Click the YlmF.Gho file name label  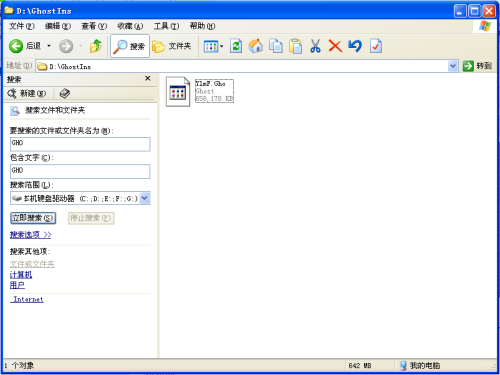pyautogui.click(x=210, y=83)
